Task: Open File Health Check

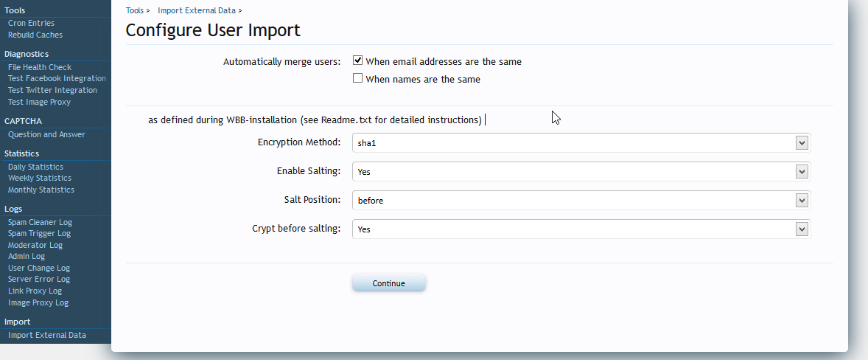Action: (39, 67)
